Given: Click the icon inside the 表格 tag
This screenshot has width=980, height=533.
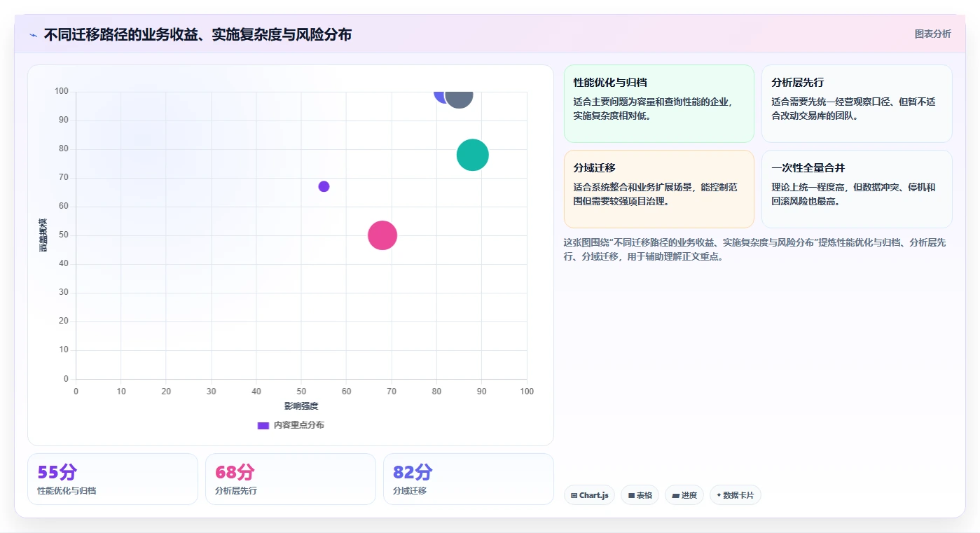Looking at the screenshot, I should 631,495.
